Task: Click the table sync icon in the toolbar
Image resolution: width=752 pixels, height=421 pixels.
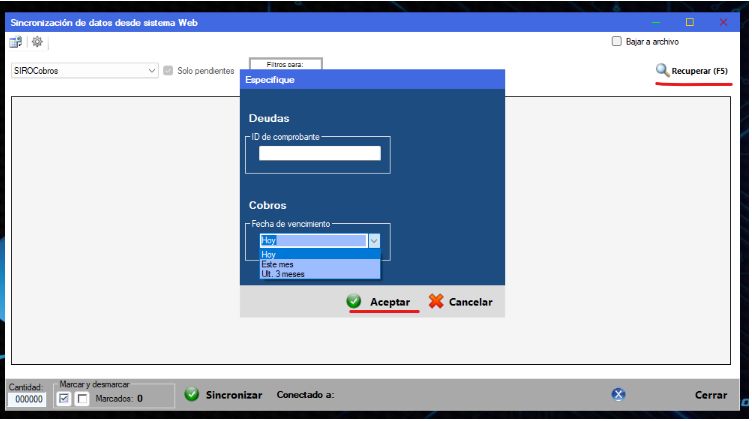Action: pos(15,42)
